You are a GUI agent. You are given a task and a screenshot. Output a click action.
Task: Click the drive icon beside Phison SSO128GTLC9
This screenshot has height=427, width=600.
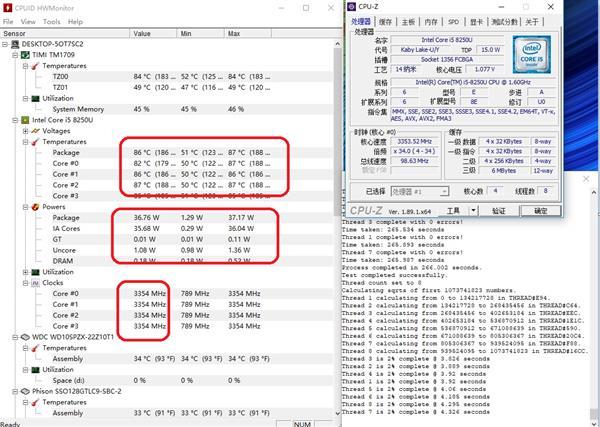25,391
